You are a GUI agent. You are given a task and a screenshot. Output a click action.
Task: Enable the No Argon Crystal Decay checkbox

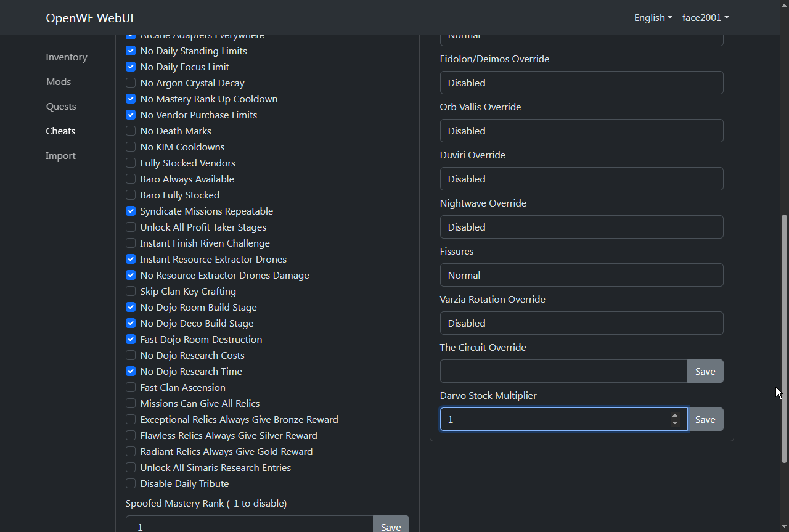click(131, 83)
